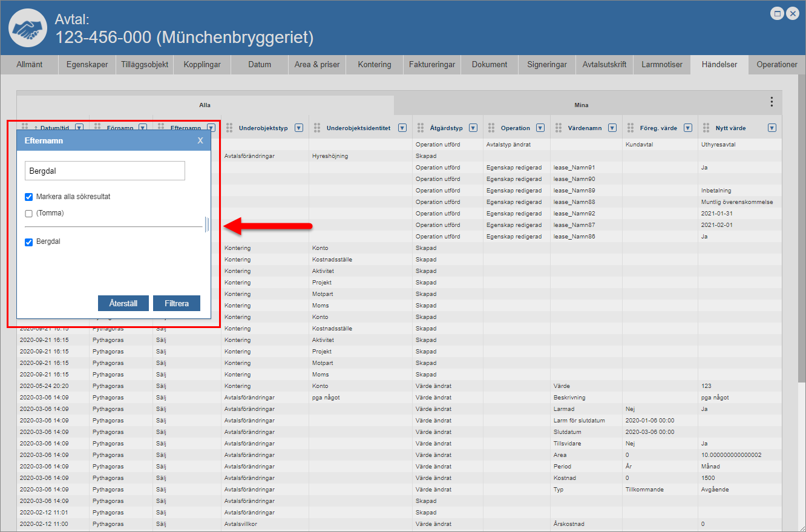Open filter dropdown for Föreg. värde column
Viewport: 806px width, 532px height.
tap(688, 128)
